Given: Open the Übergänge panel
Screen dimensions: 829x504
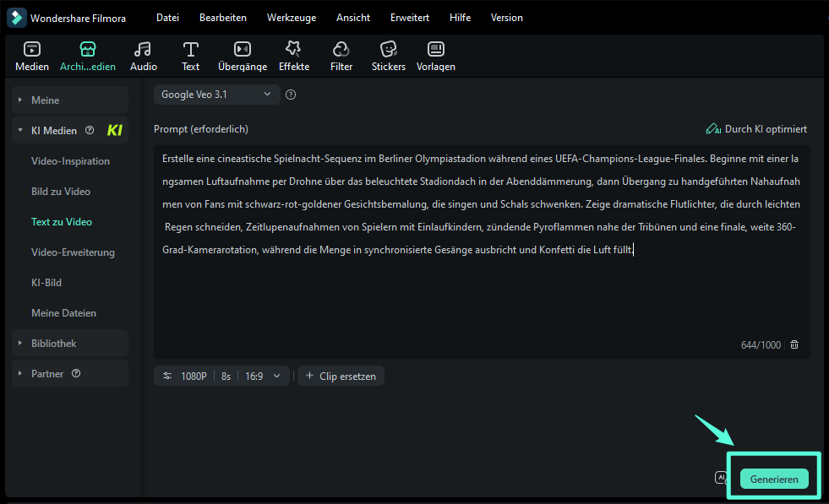Looking at the screenshot, I should pos(243,55).
